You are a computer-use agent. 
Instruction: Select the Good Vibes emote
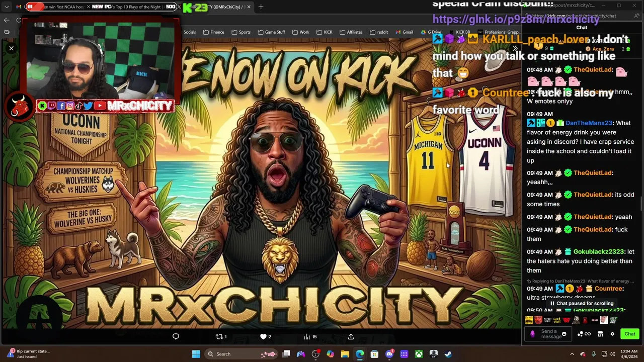(x=557, y=320)
